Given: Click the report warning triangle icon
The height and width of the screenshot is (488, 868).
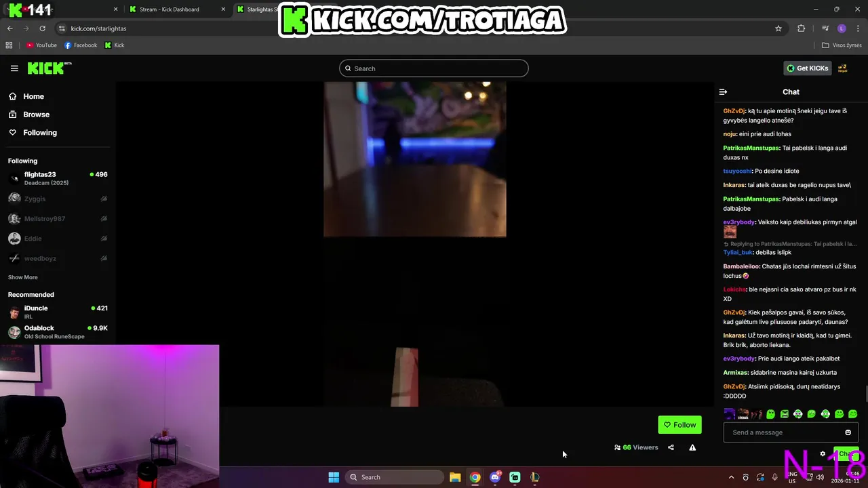Looking at the screenshot, I should tap(692, 447).
